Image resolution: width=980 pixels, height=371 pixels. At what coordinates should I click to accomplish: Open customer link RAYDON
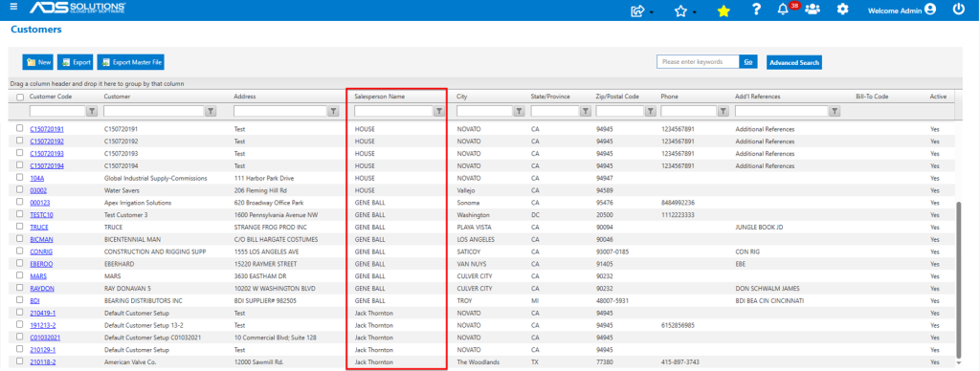pyautogui.click(x=42, y=289)
